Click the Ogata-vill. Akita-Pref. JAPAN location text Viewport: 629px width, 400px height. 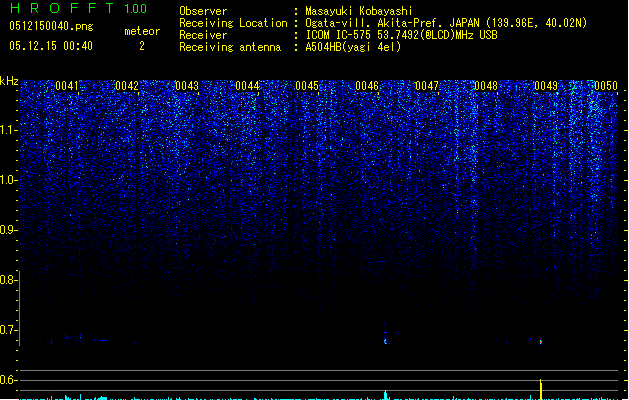446,23
